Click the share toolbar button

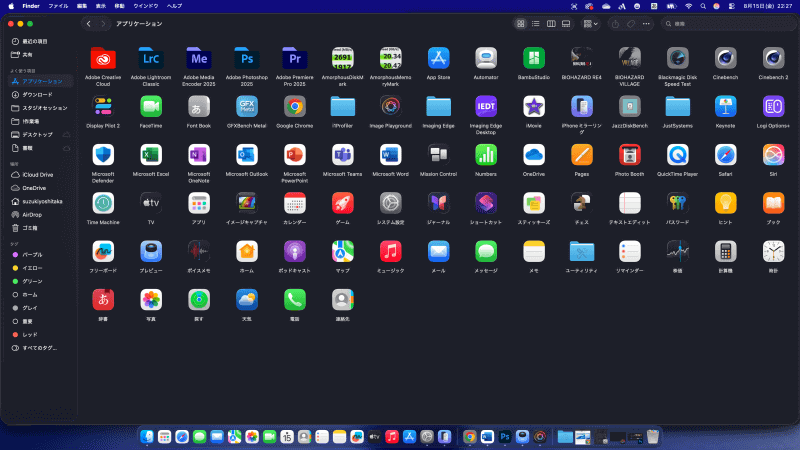point(615,24)
